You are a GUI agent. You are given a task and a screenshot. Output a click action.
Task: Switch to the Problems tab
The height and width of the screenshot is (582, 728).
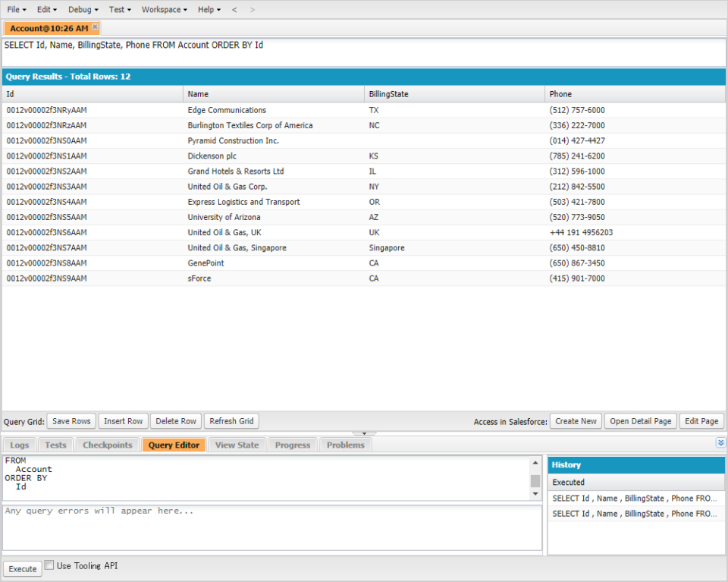(x=346, y=445)
